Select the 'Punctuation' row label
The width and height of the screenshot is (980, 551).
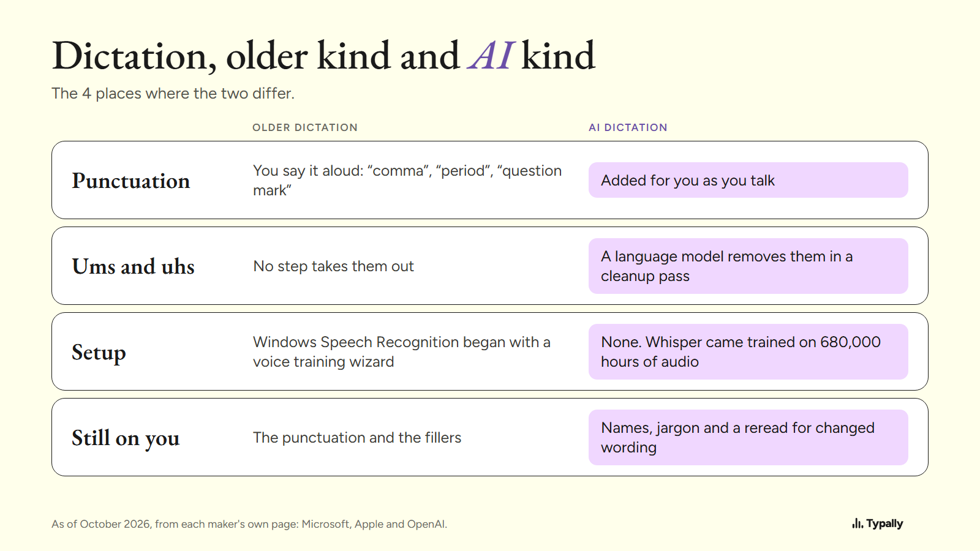point(131,181)
